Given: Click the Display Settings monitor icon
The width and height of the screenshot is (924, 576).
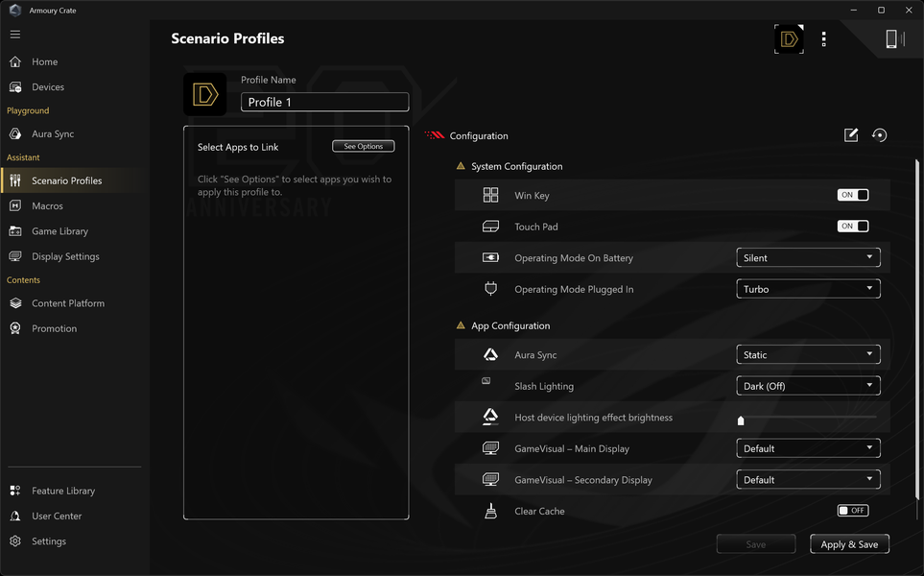Looking at the screenshot, I should pos(15,256).
